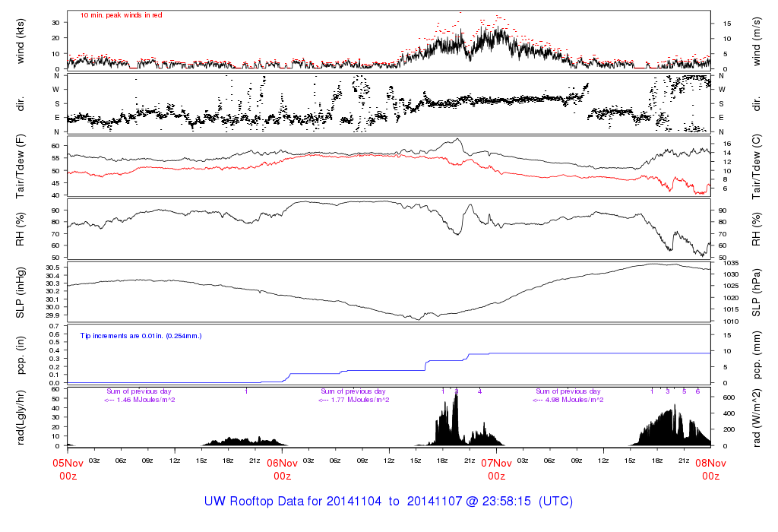The width and height of the screenshot is (778, 532).
Task: Select the "05Nov" date label
Action: (x=68, y=464)
